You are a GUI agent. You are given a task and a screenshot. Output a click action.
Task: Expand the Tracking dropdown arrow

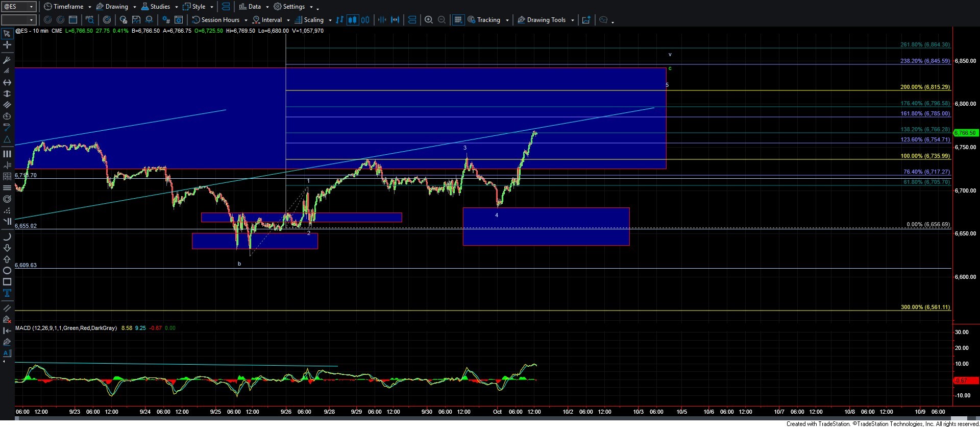(x=507, y=20)
